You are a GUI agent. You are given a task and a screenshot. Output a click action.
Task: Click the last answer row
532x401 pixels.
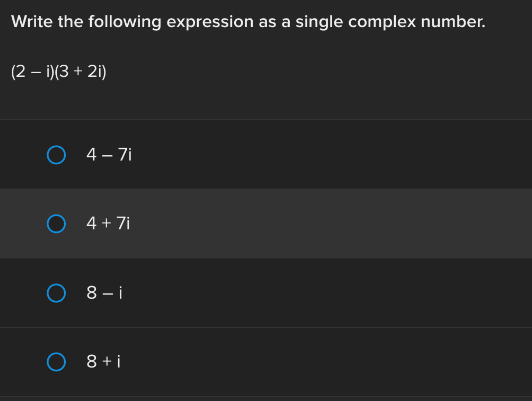(265, 361)
